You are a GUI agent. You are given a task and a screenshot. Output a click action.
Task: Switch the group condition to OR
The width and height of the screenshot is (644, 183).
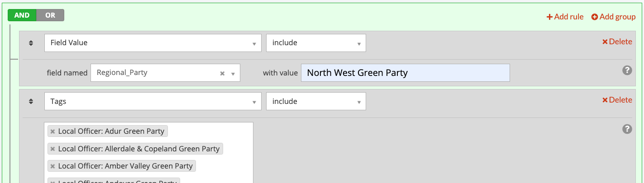[x=50, y=15]
